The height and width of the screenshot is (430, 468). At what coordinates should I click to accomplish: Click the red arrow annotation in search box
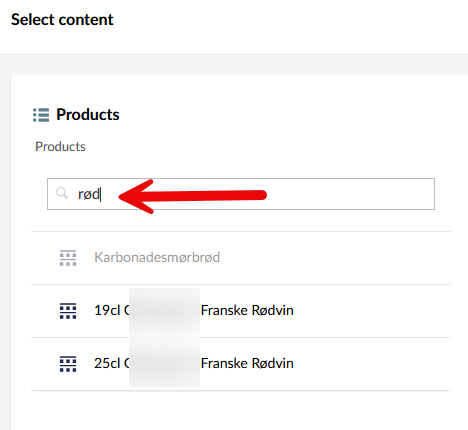point(193,196)
